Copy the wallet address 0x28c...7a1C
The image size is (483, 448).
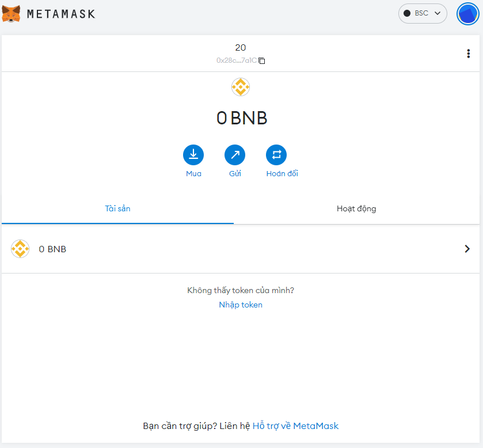click(261, 60)
